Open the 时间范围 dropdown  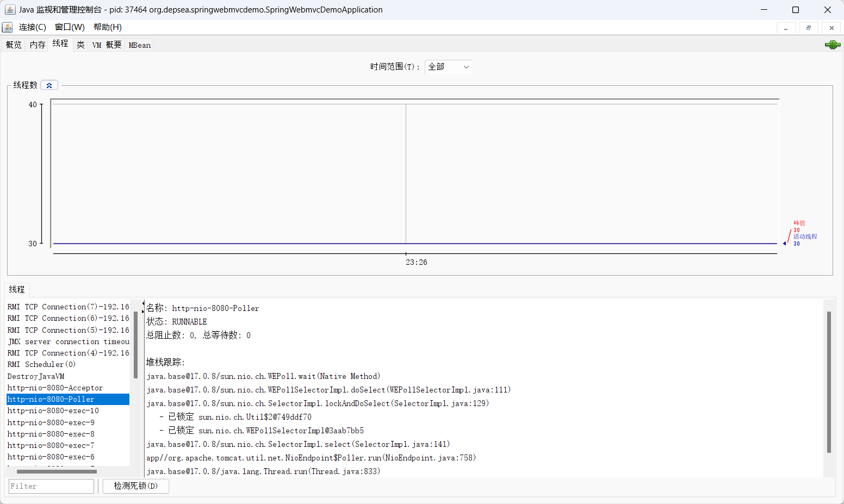coord(448,66)
